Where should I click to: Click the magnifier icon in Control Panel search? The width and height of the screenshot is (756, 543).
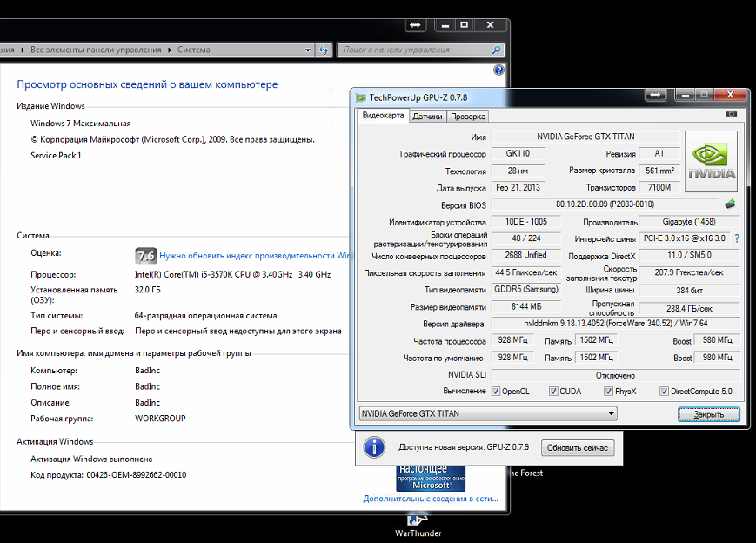pyautogui.click(x=496, y=50)
